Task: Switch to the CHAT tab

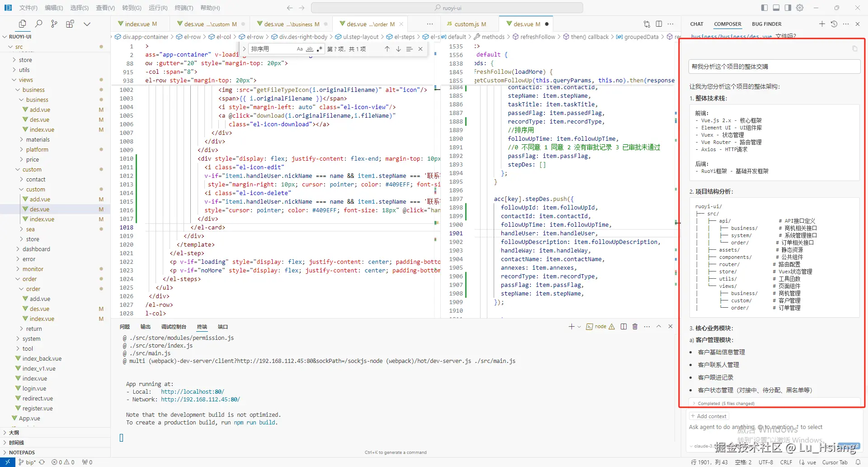Action: pos(697,24)
